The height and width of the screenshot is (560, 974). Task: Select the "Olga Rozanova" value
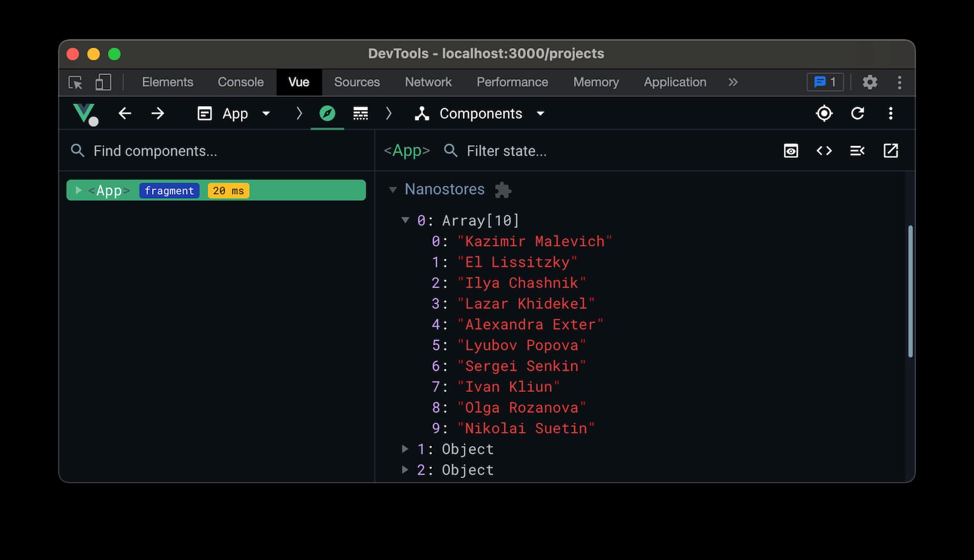click(521, 408)
